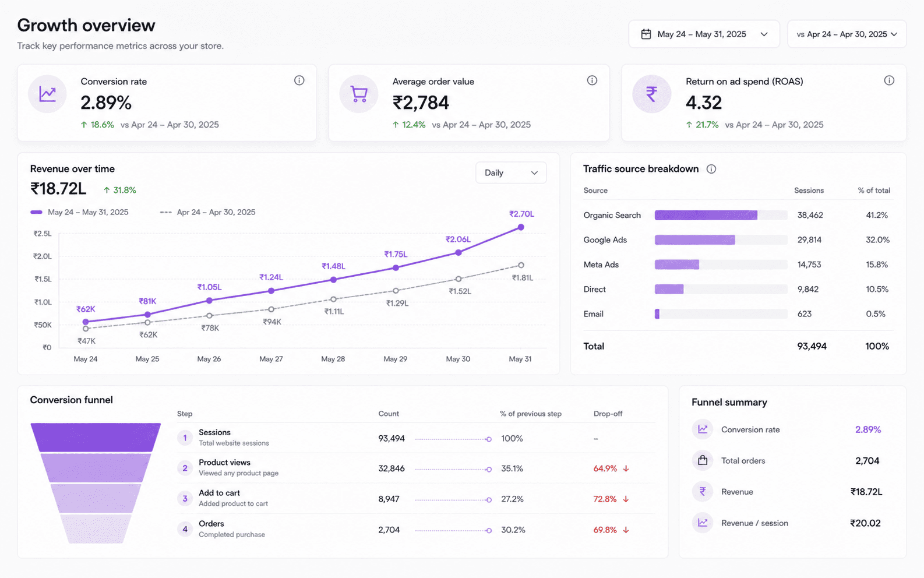924x578 pixels.
Task: Click the Sessions column header
Action: click(x=809, y=191)
